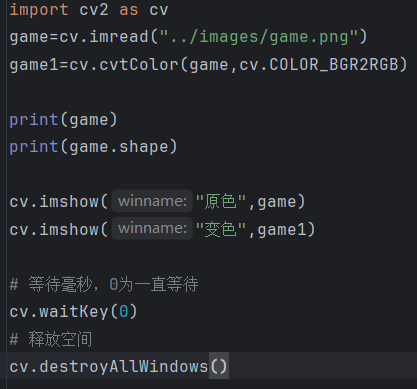The width and height of the screenshot is (417, 389).
Task: Click the highlighted parentheses after destroyAllWindows
Action: pyautogui.click(x=219, y=366)
